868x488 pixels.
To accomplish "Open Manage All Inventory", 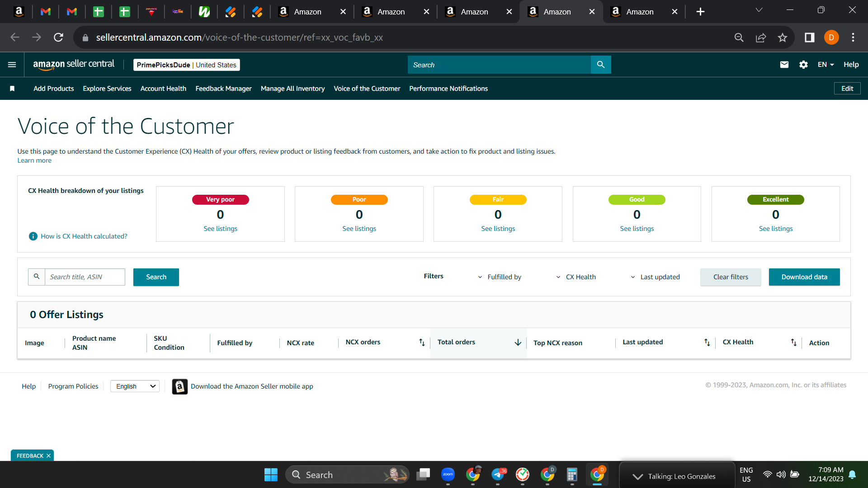I will coord(292,89).
